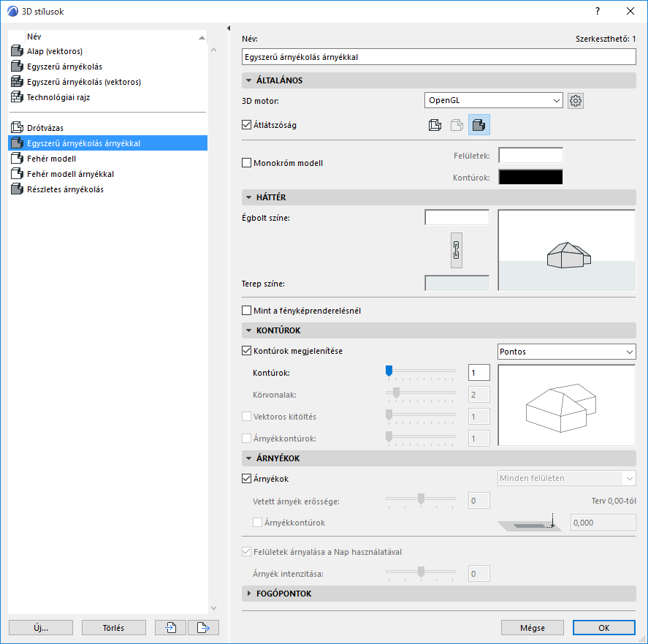Click the Felületek color swatch
Viewport: 648px width, 644px height.
pyautogui.click(x=530, y=156)
